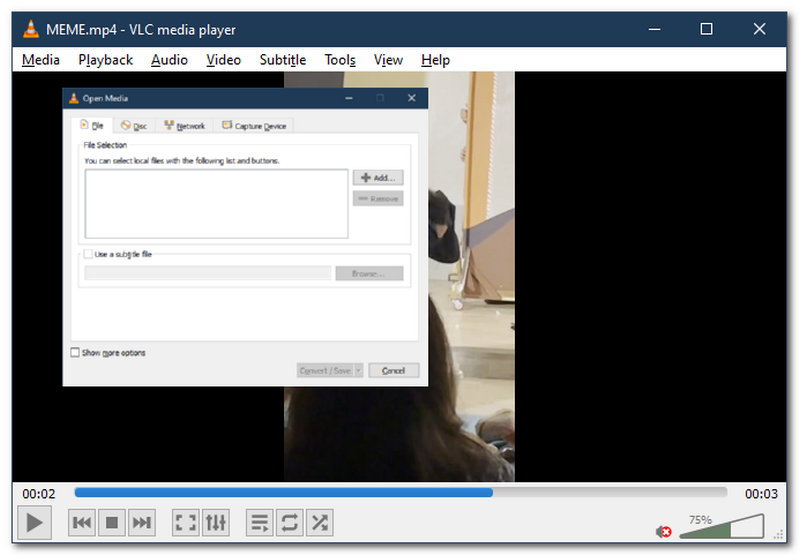This screenshot has height=556, width=800.
Task: Stop video playback
Action: pyautogui.click(x=112, y=522)
